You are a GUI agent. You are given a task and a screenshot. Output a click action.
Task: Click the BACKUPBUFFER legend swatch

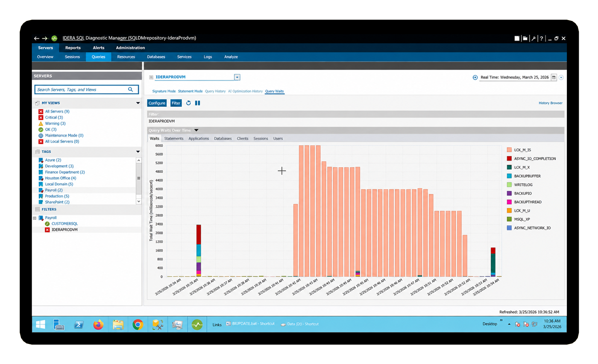pos(509,176)
